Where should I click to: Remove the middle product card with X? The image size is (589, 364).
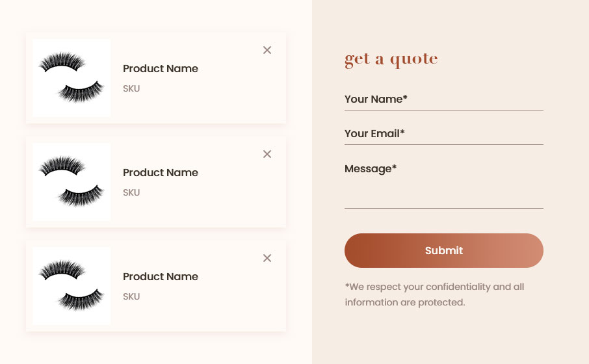click(267, 154)
